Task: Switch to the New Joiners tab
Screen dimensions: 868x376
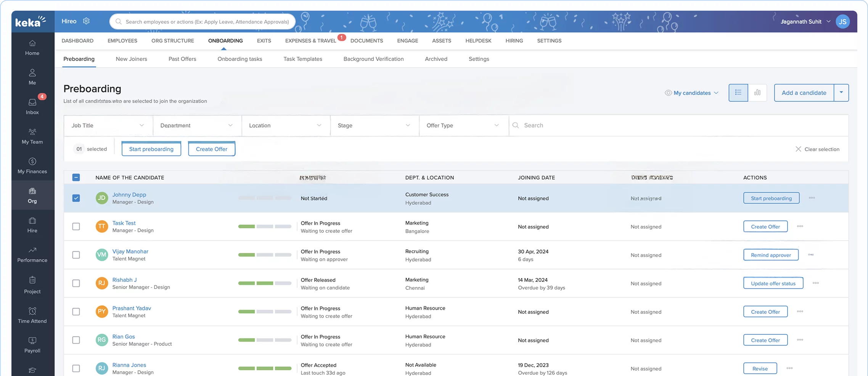Action: click(x=132, y=59)
